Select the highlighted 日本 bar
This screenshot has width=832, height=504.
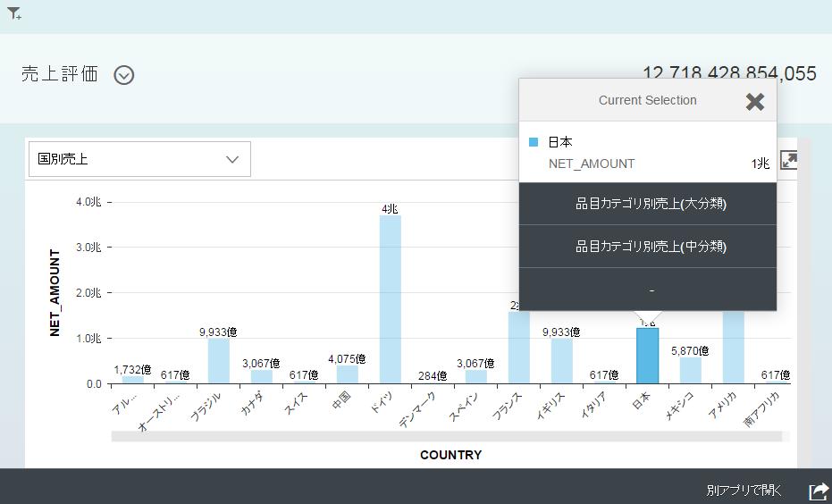tap(647, 356)
